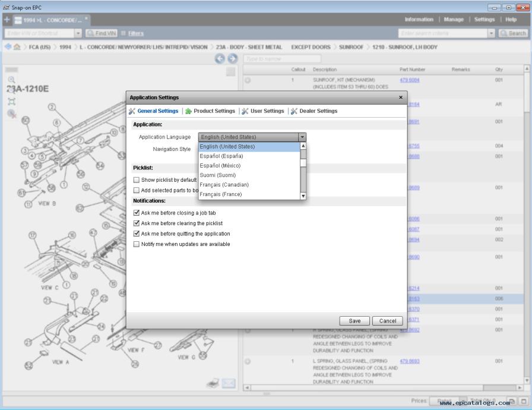Click the home icon in breadcrumb bar
This screenshot has height=410, width=532.
(17, 47)
